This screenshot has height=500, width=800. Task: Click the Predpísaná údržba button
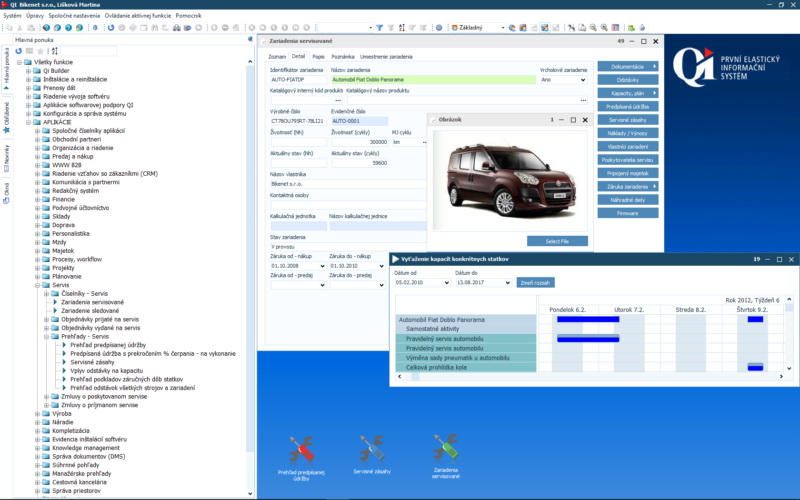628,107
